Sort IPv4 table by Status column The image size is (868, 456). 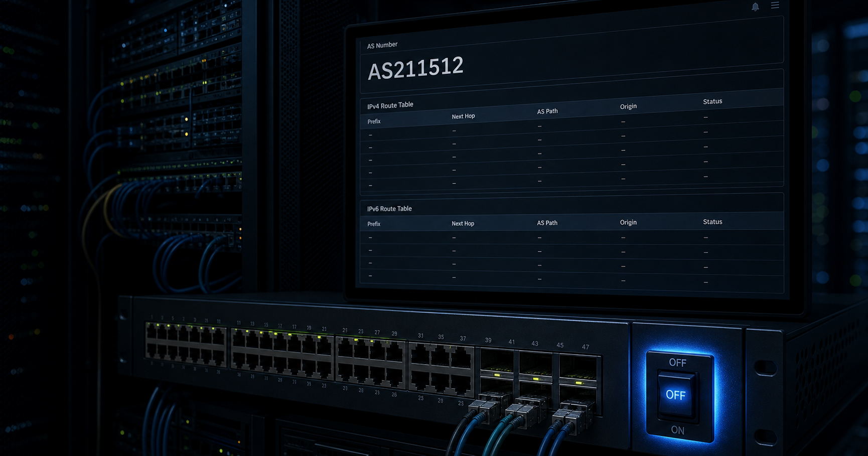[x=712, y=101]
